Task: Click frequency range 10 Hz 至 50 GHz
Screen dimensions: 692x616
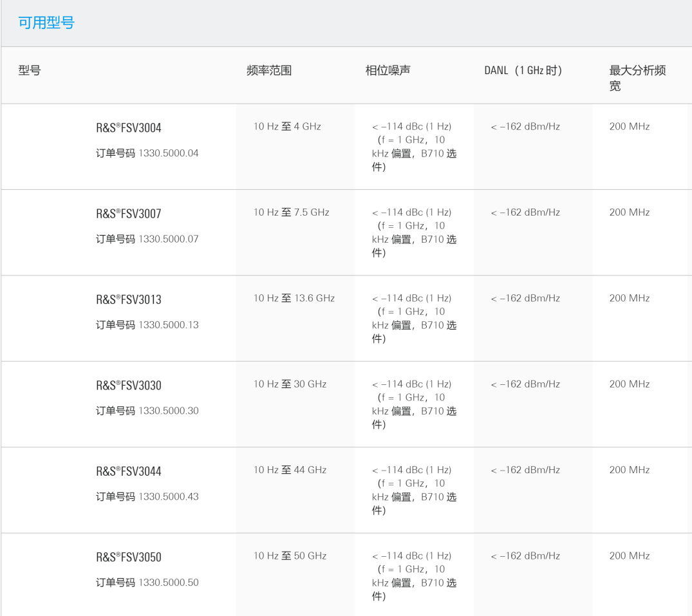Action: (290, 555)
